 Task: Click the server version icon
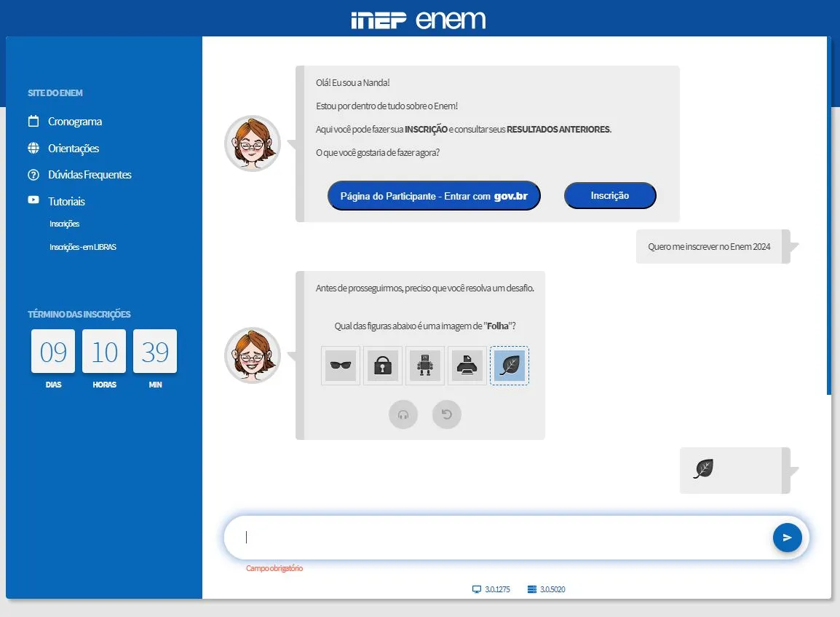coord(532,589)
